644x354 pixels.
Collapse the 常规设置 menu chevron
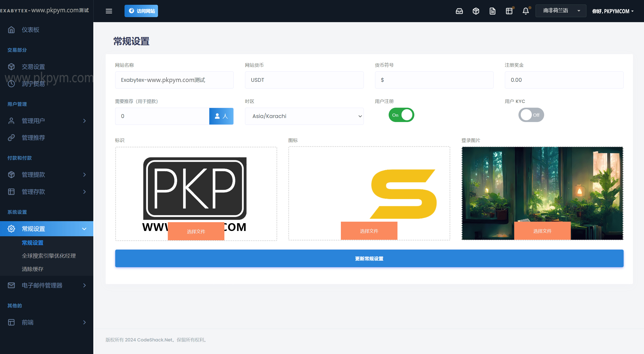[x=84, y=229]
